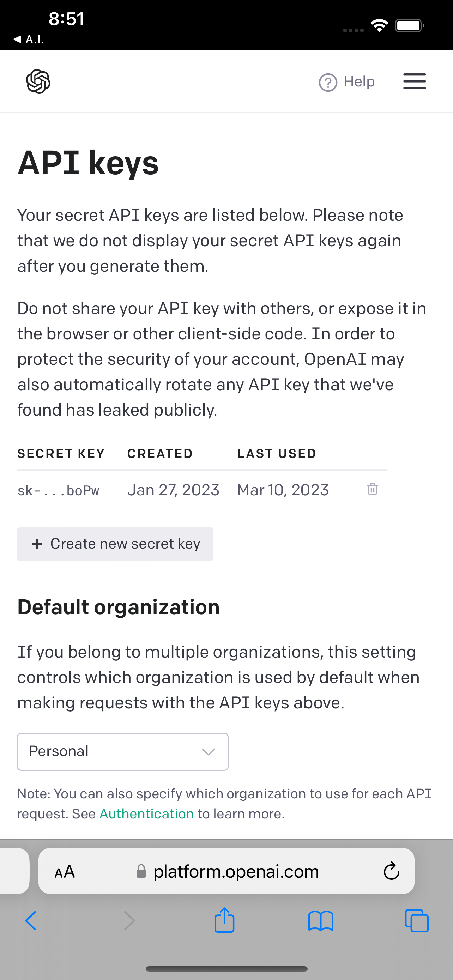Show all open Safari tabs

(417, 921)
